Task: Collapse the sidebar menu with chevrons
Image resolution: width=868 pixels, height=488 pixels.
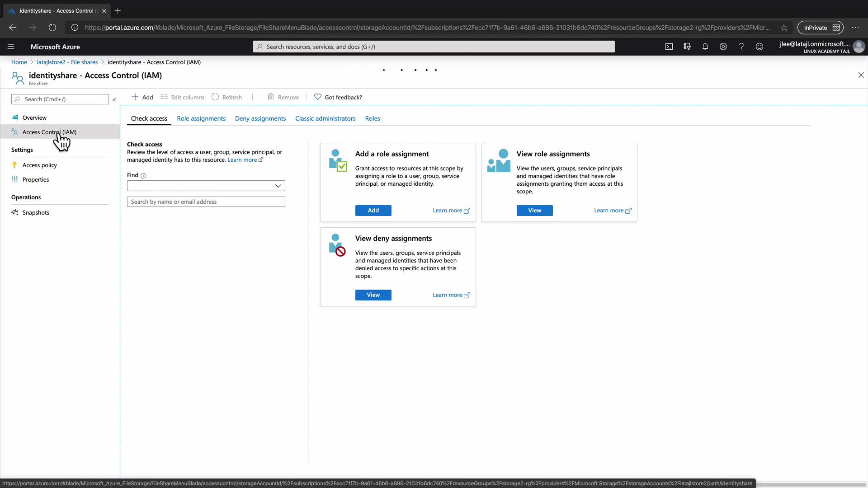Action: (x=114, y=99)
